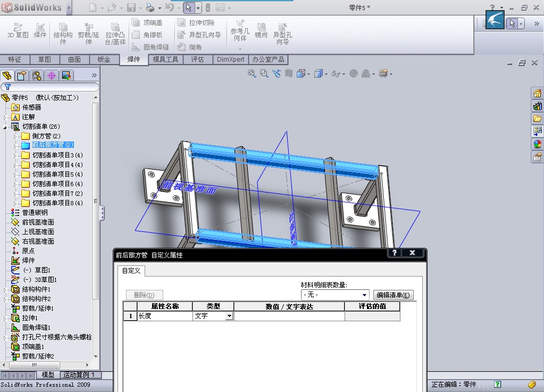The height and width of the screenshot is (392, 544).
Task: Open the 圆角焊缝 fillet bead tool
Action: tap(150, 47)
